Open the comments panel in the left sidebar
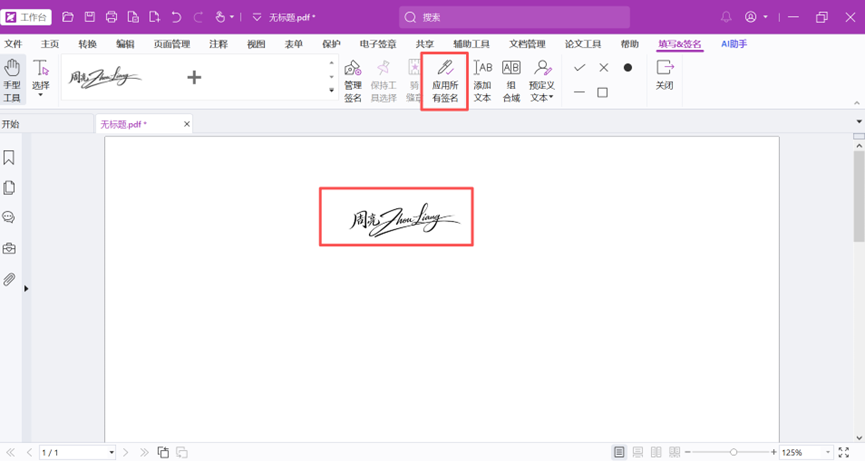This screenshot has height=461, width=865. coord(9,218)
